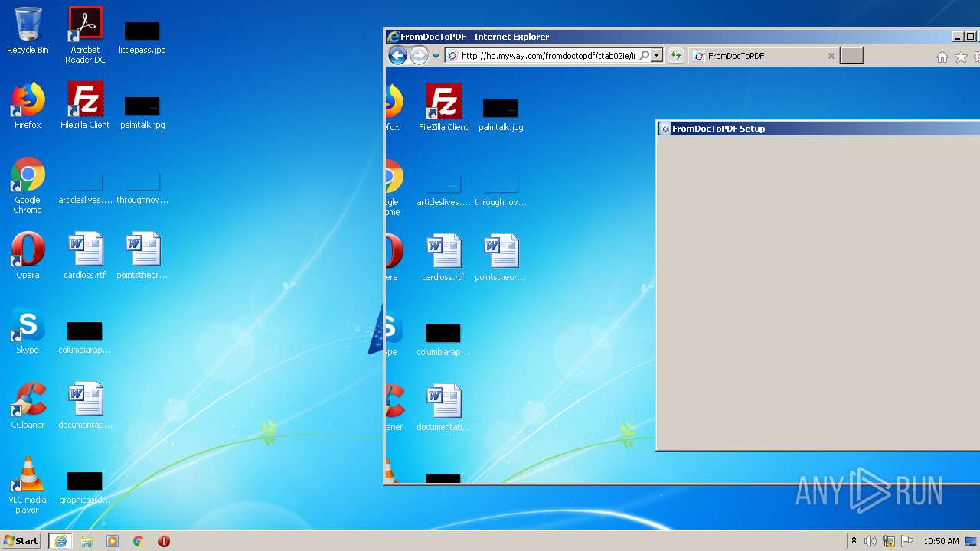The height and width of the screenshot is (551, 980).
Task: Expand recent pages dropdown beside forward button
Action: tap(436, 56)
